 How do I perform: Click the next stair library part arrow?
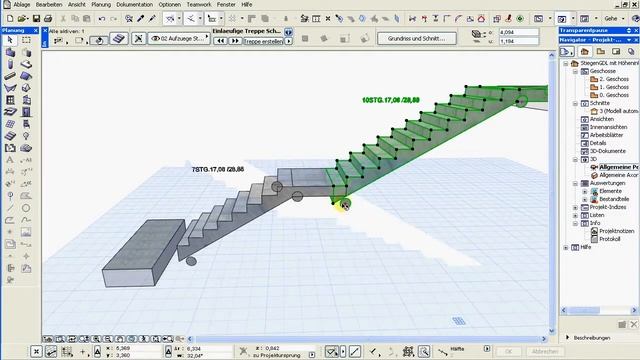click(235, 41)
